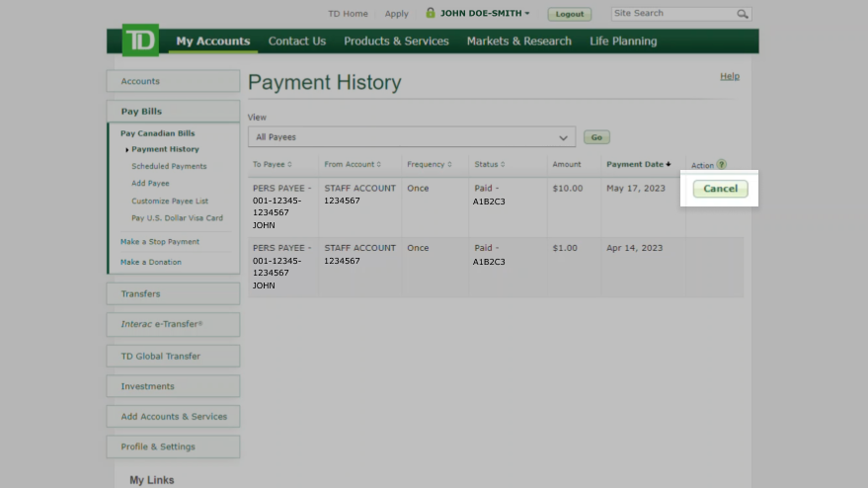Open the Action column help question icon
Image resolution: width=868 pixels, height=488 pixels.
click(721, 165)
